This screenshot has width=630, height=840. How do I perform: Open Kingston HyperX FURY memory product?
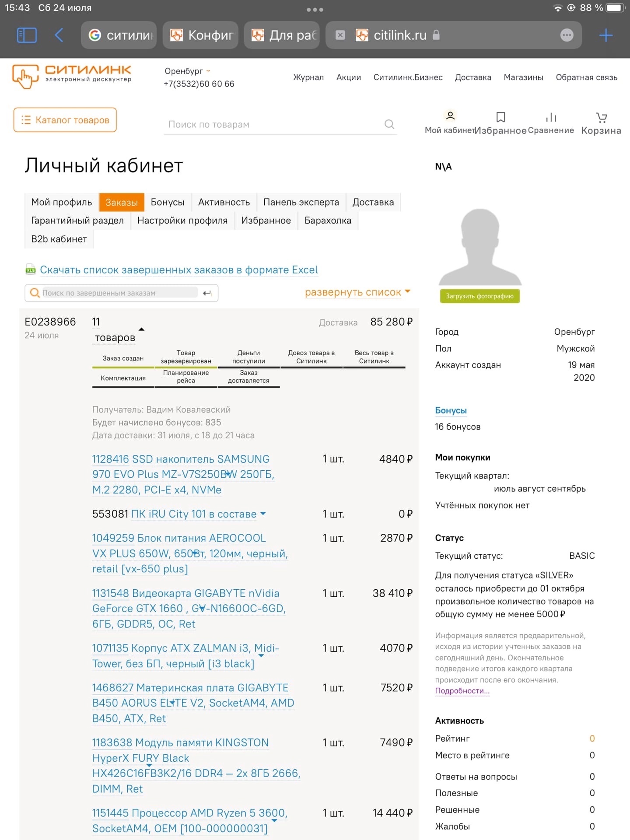coord(196,766)
